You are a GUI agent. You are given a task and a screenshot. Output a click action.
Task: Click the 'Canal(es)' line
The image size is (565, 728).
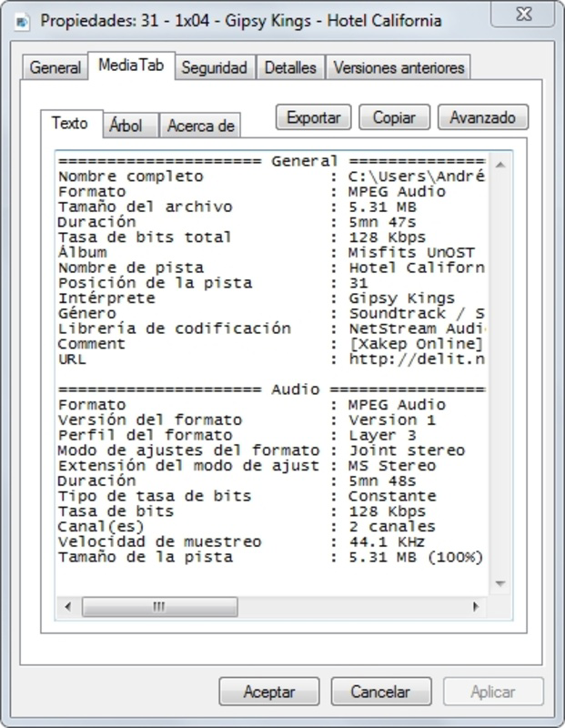tap(247, 527)
